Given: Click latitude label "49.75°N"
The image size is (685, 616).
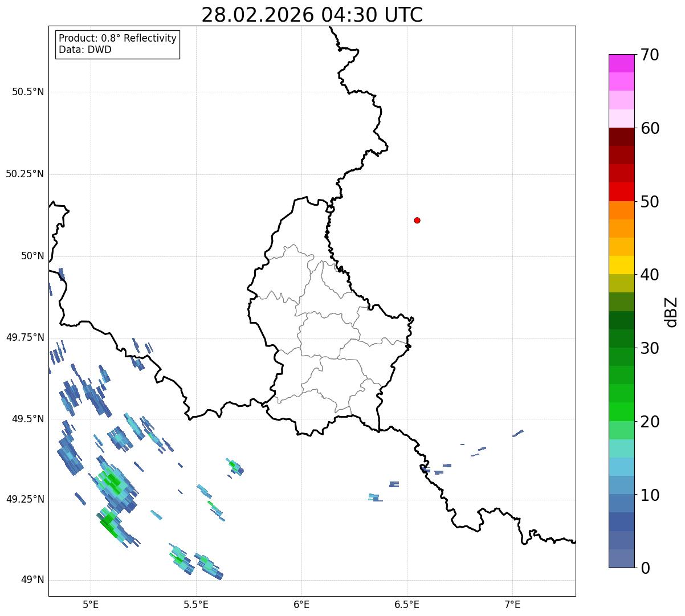Looking at the screenshot, I should pos(25,337).
